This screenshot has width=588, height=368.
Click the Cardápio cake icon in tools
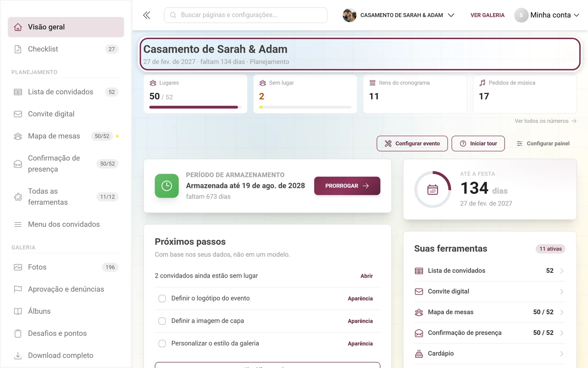pyautogui.click(x=419, y=354)
